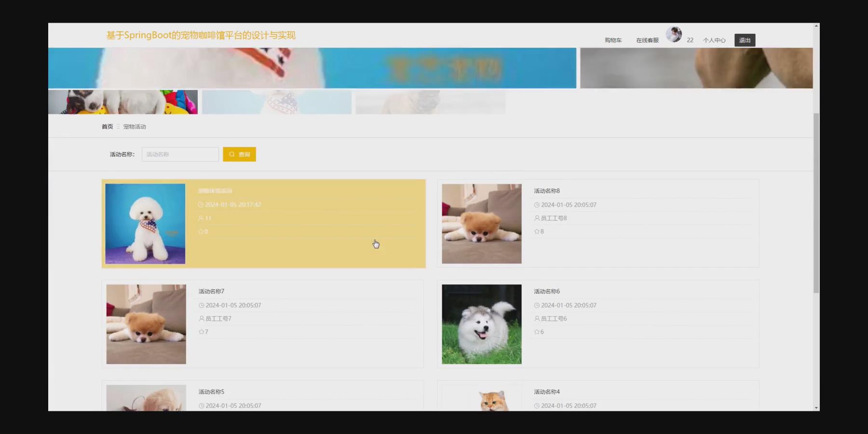The image size is (868, 434).
Task: Click the right-side partial banner image
Action: point(696,68)
